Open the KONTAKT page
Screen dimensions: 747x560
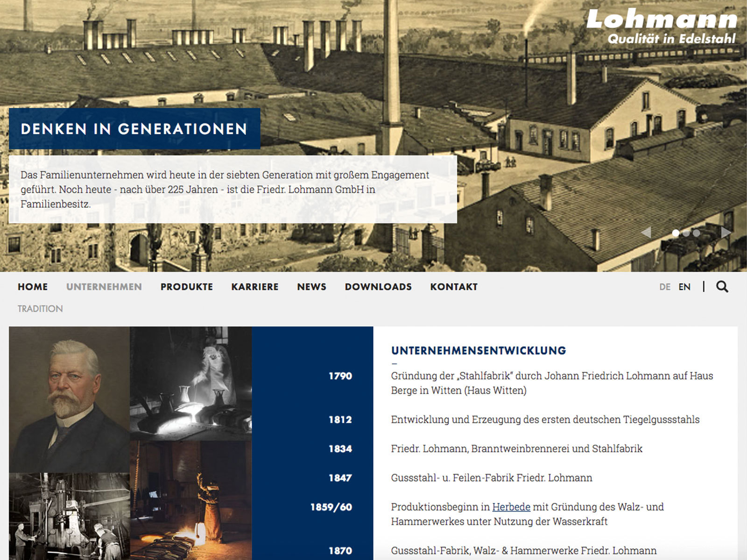(454, 287)
